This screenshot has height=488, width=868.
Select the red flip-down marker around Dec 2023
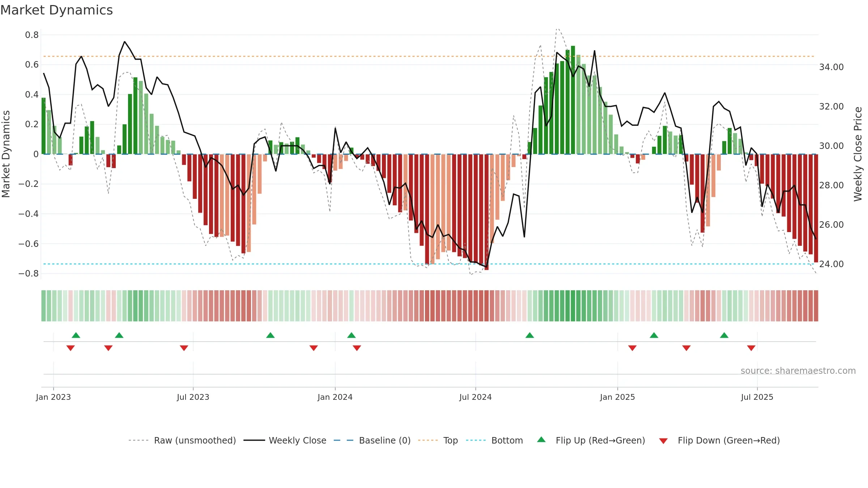pos(314,348)
